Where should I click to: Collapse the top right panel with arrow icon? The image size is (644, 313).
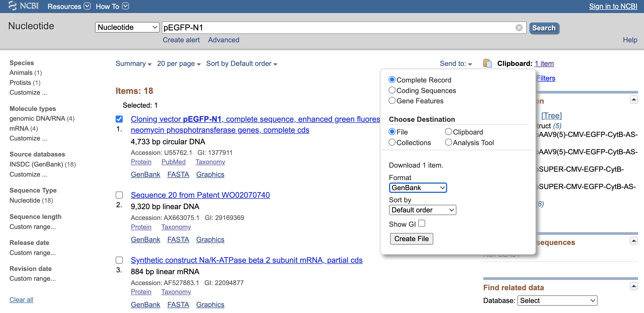coord(634,100)
